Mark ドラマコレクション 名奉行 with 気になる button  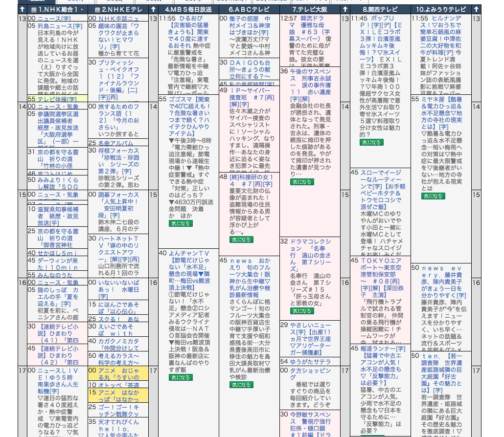pos(302,311)
